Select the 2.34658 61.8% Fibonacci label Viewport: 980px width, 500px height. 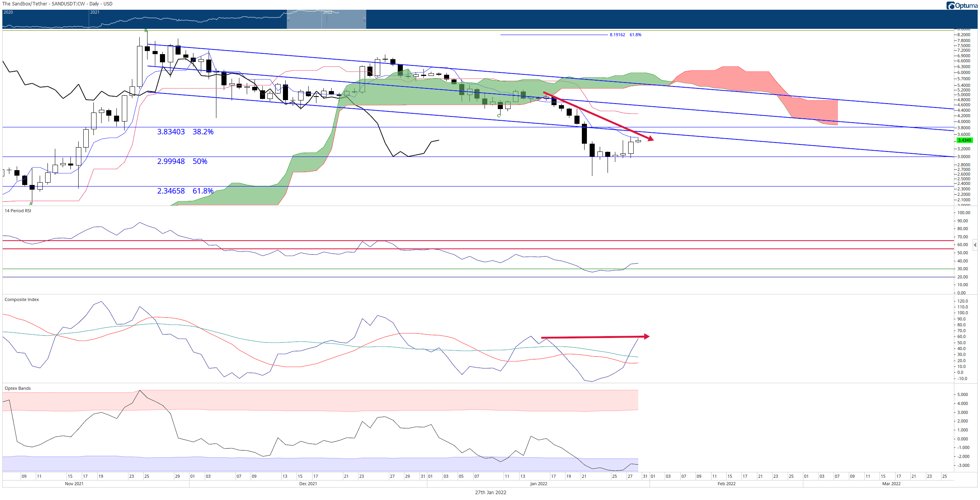point(185,191)
